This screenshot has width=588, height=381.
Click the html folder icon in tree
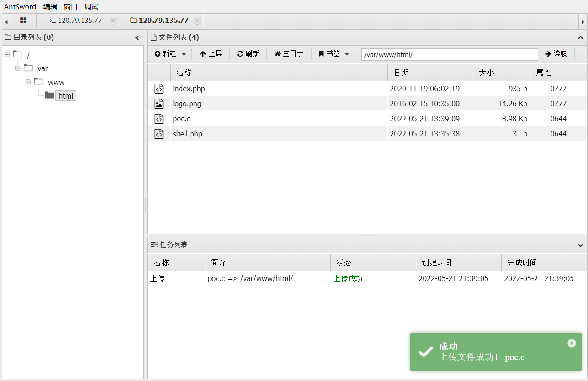pyautogui.click(x=49, y=95)
